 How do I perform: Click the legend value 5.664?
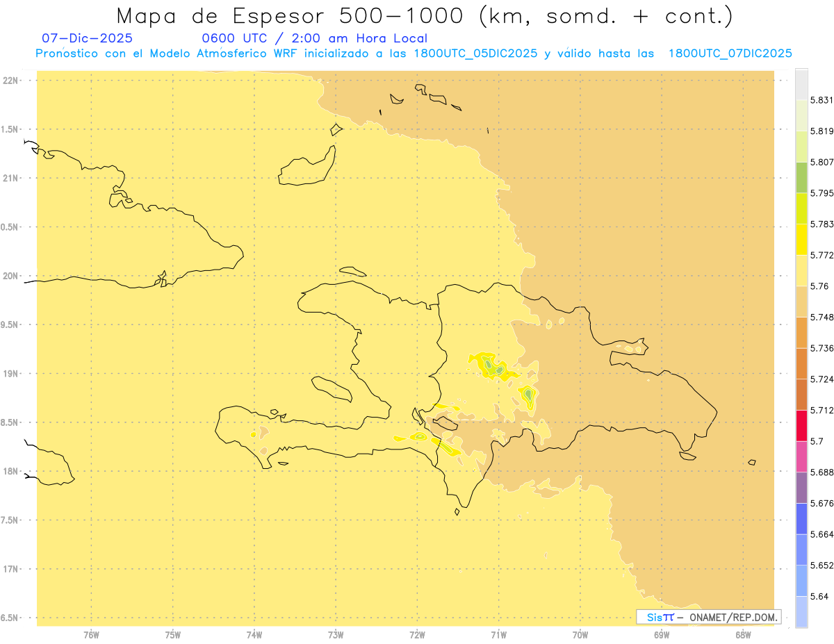[x=821, y=534]
